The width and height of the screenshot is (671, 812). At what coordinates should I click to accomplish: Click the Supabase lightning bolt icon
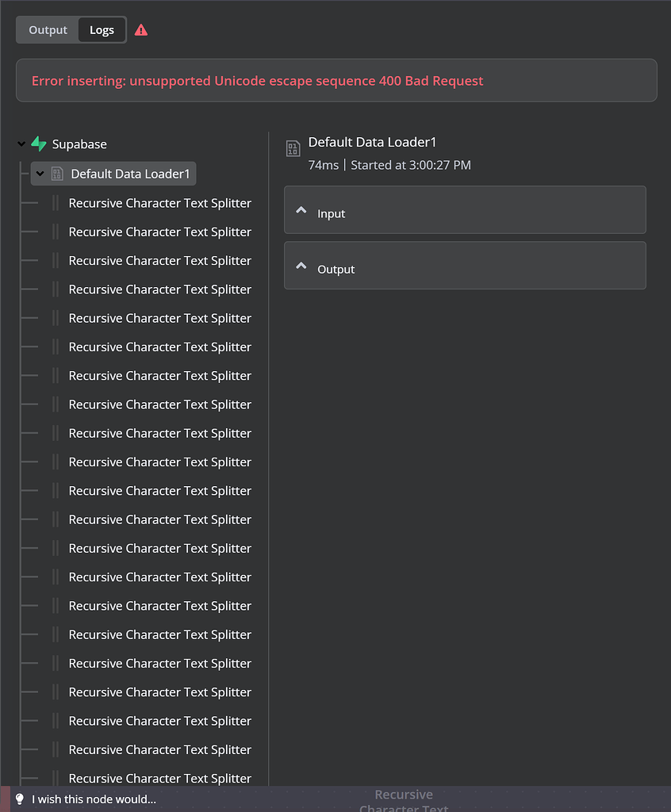pyautogui.click(x=38, y=144)
